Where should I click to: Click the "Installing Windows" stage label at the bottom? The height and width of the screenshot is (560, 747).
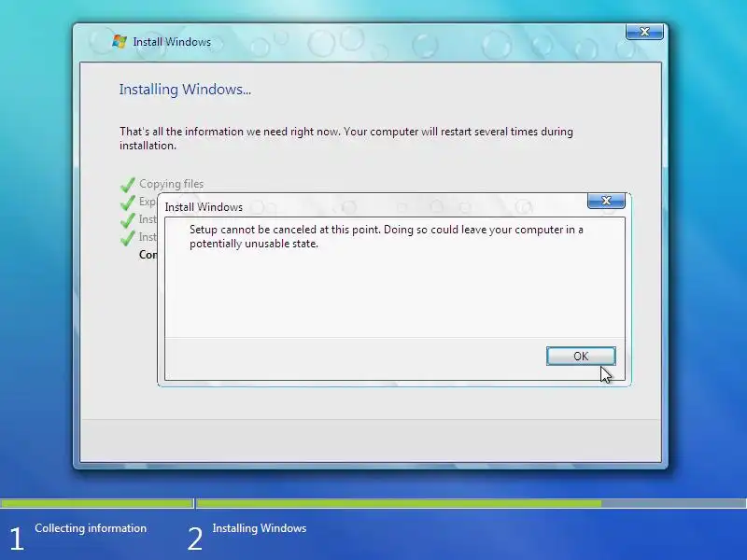(260, 528)
